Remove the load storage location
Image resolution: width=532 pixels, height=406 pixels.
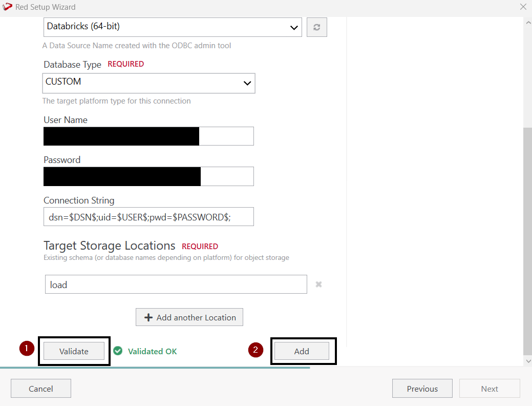pyautogui.click(x=318, y=285)
